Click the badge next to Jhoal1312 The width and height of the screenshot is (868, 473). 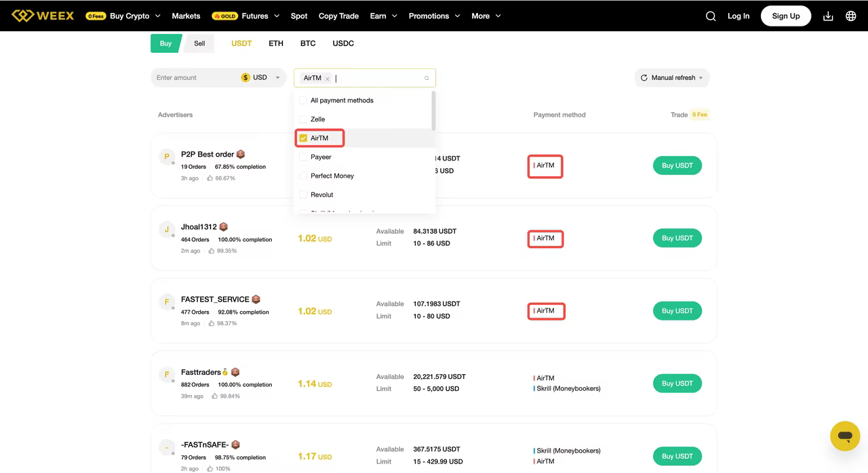coord(224,227)
